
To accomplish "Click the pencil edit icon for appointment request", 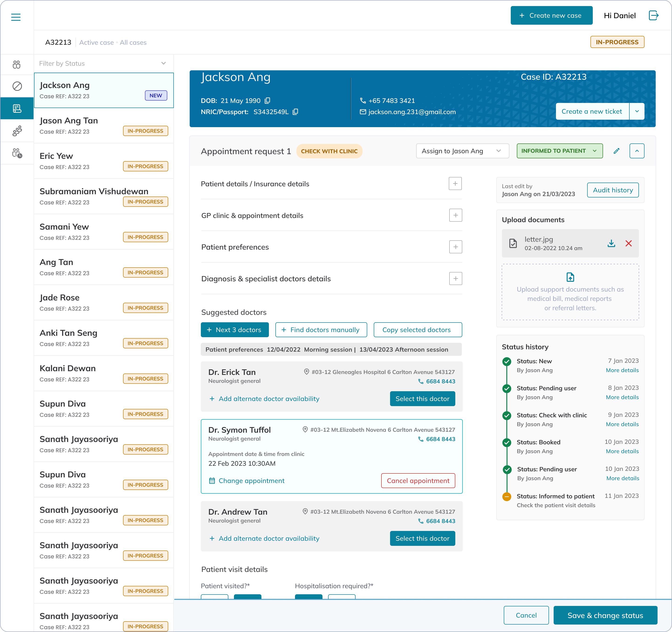I will click(616, 151).
